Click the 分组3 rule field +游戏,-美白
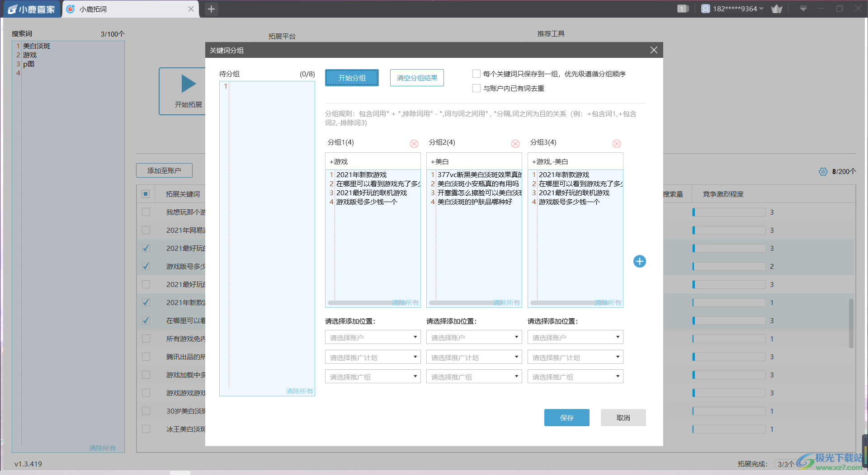Viewport: 868px width, 475px height. tap(575, 161)
